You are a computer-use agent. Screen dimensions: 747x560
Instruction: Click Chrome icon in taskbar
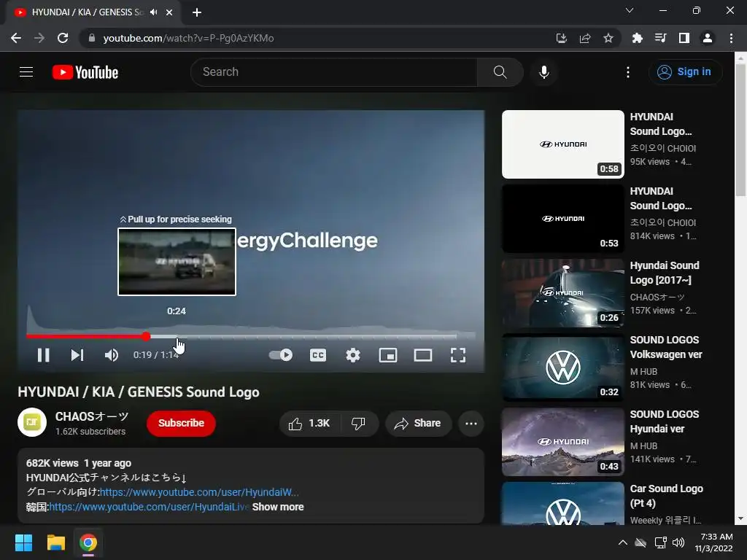coord(88,542)
